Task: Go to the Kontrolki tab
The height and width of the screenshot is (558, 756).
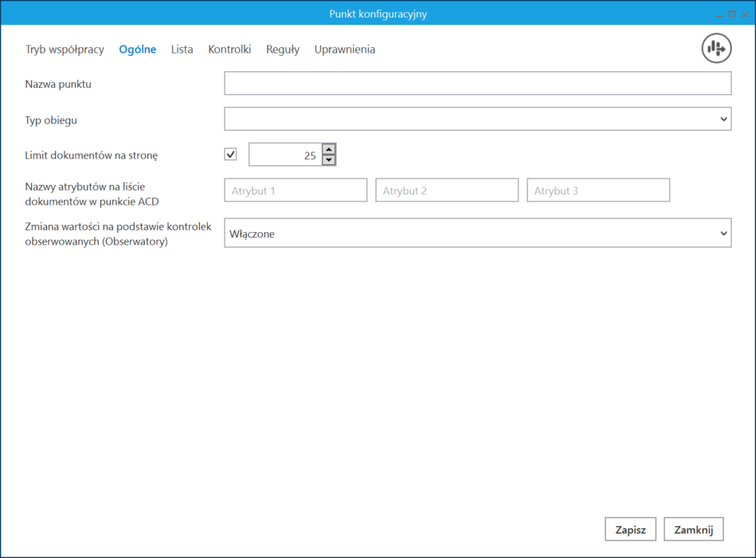Action: tap(229, 49)
